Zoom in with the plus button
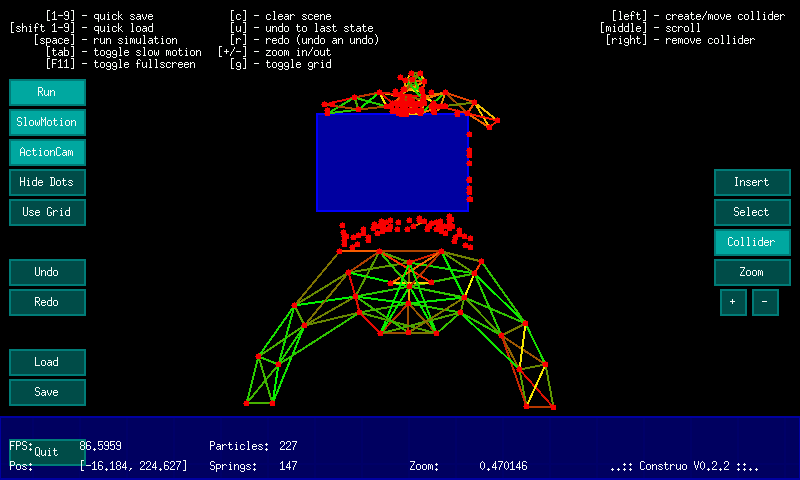This screenshot has width=800, height=480. (x=733, y=302)
